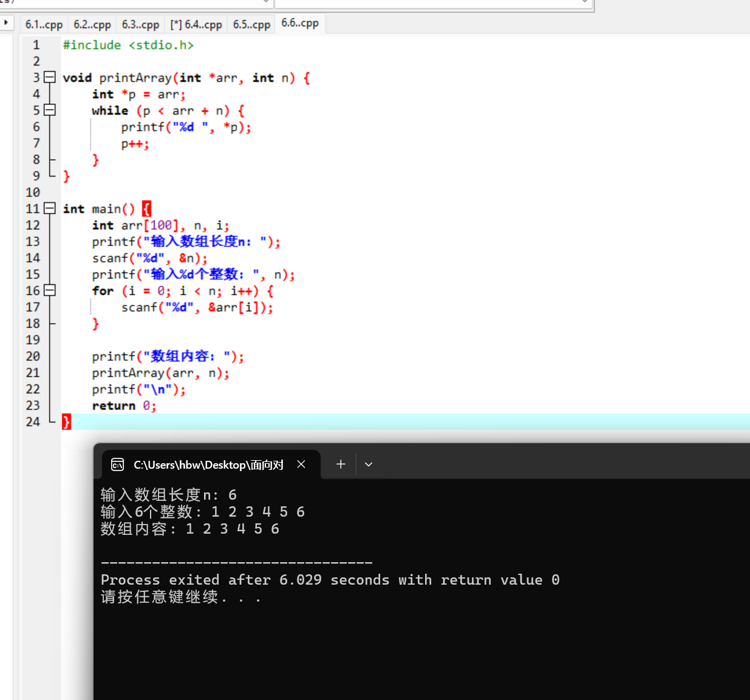
Task: Collapse the main function fold at line 11
Action: (x=50, y=208)
